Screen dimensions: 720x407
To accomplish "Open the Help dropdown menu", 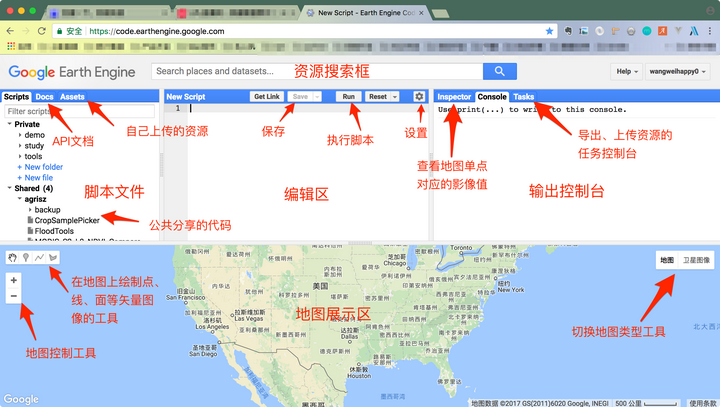I will 627,71.
